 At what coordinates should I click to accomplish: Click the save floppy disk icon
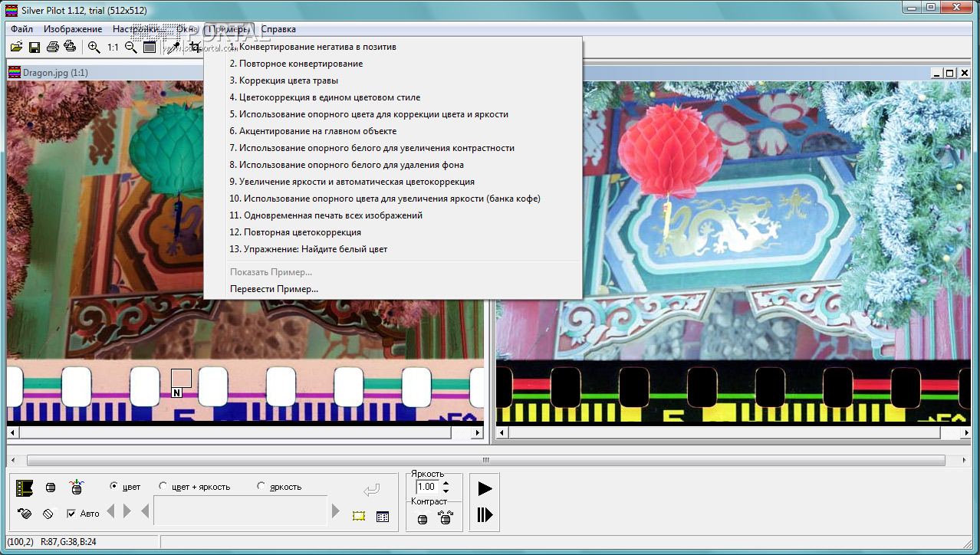[35, 48]
